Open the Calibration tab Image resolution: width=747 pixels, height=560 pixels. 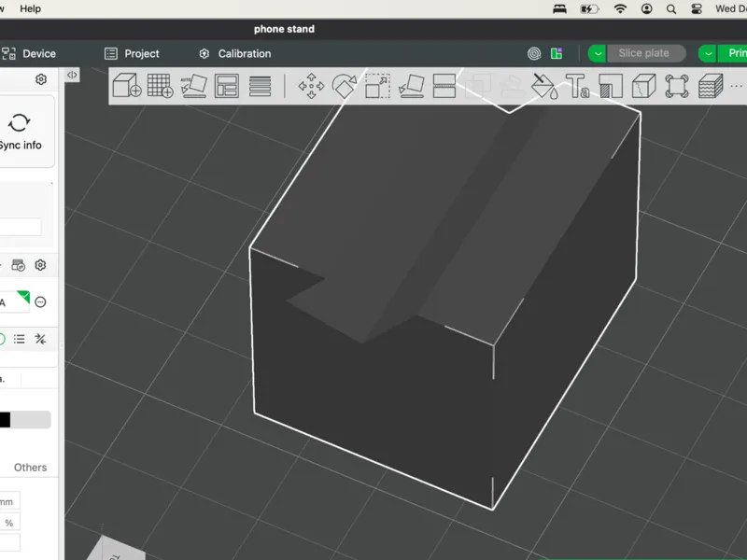point(235,53)
